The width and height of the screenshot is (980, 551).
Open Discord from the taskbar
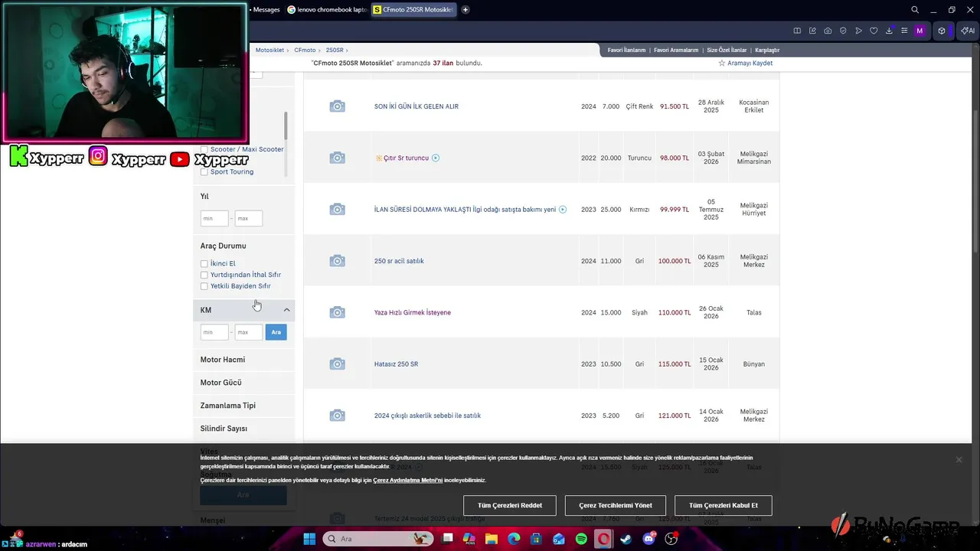[x=649, y=539]
